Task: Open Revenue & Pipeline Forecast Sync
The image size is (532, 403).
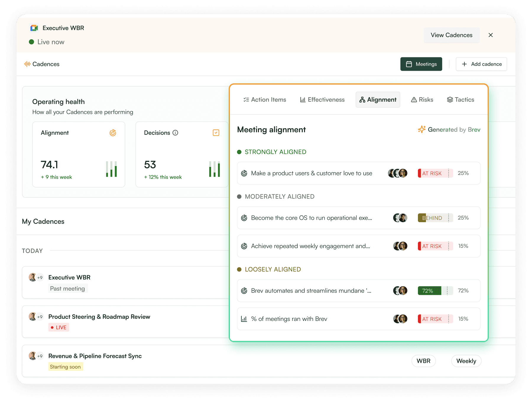Action: 95,356
